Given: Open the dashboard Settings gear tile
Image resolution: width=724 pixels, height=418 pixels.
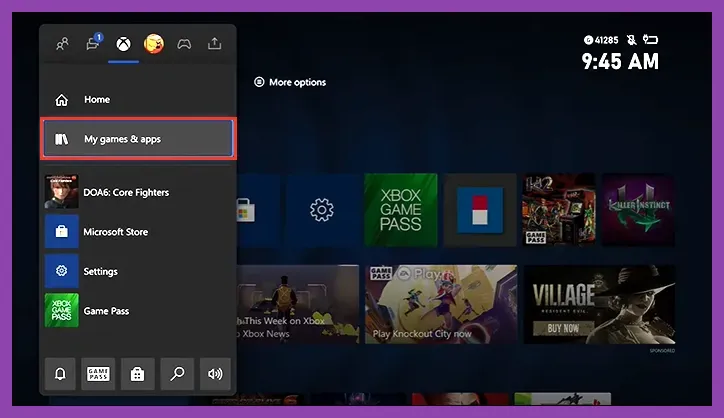Looking at the screenshot, I should (322, 210).
